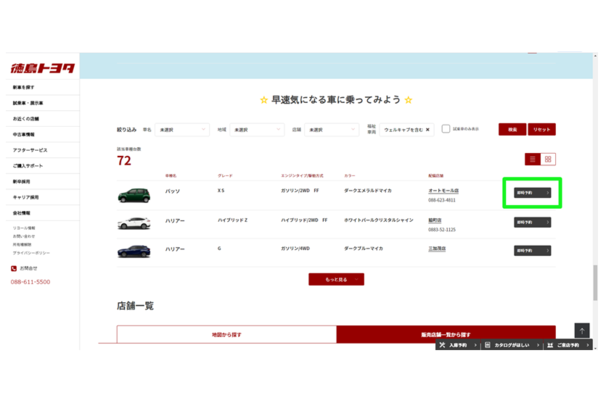606x403 pixels.
Task: Expand the 車名 filter dropdown
Action: pyautogui.click(x=182, y=130)
